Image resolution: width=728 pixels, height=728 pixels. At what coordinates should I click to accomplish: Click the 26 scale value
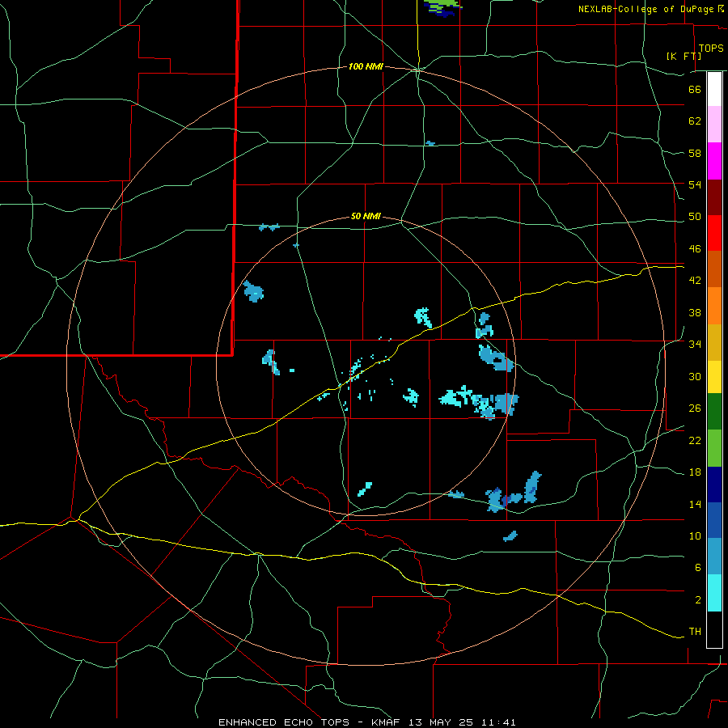coord(695,408)
